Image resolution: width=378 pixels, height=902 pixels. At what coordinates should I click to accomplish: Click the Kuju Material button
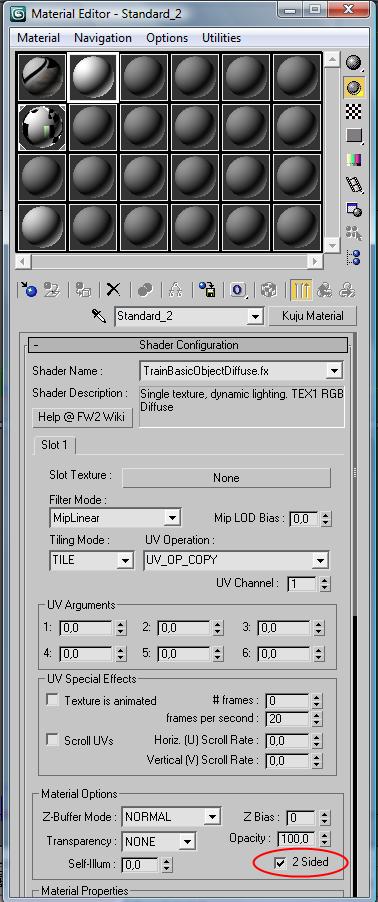pos(312,316)
